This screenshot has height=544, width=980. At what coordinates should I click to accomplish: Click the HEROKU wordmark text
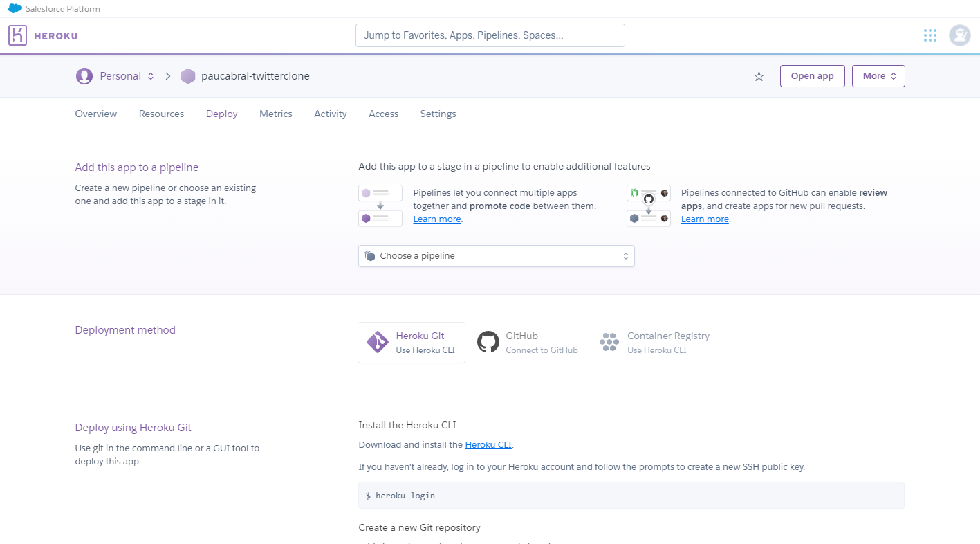[56, 36]
